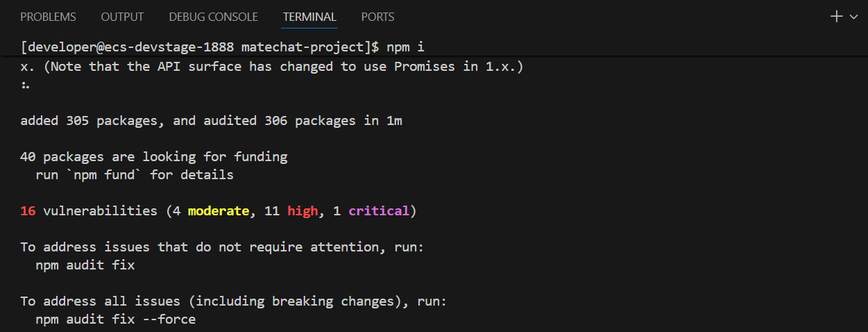Click the `npm fund` command text
This screenshot has height=332, width=868.
tap(108, 175)
